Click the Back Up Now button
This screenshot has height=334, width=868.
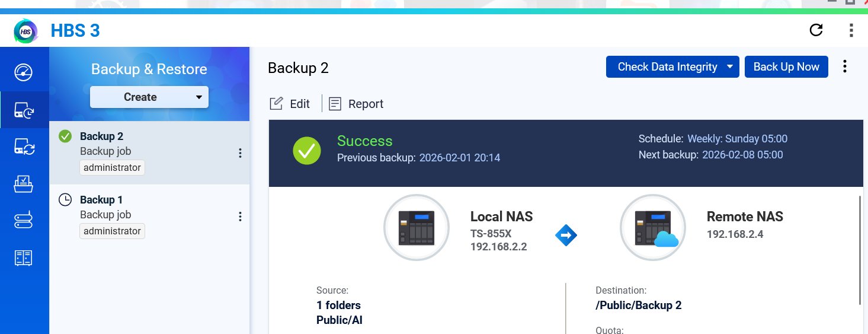click(x=786, y=67)
